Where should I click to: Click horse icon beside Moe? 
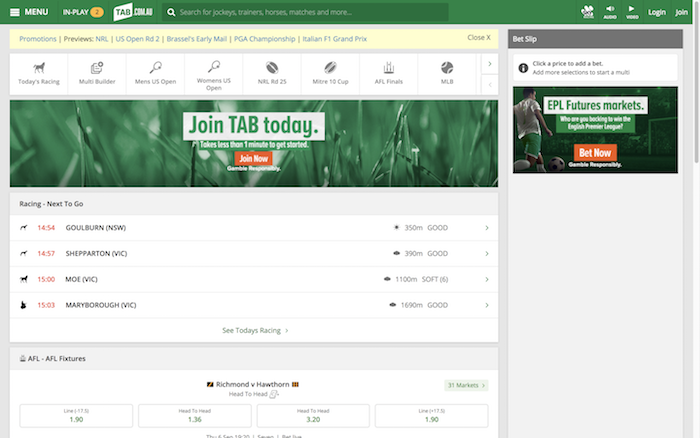coord(24,279)
